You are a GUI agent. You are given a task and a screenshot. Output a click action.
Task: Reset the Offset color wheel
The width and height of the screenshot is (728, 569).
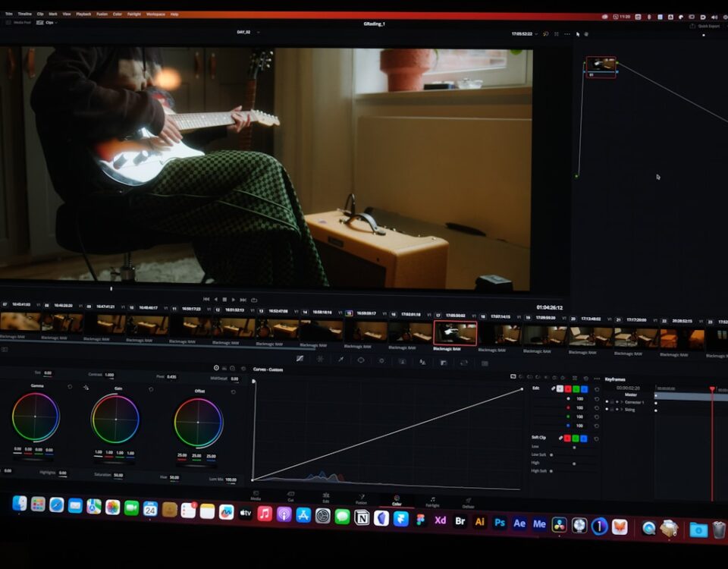click(234, 391)
